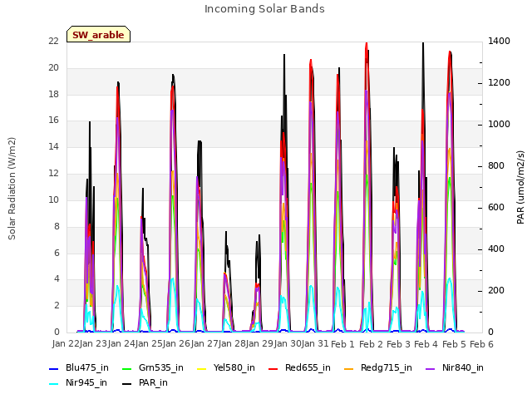
Task: Click the Jan 29 x-axis date label
Action: 259,343
